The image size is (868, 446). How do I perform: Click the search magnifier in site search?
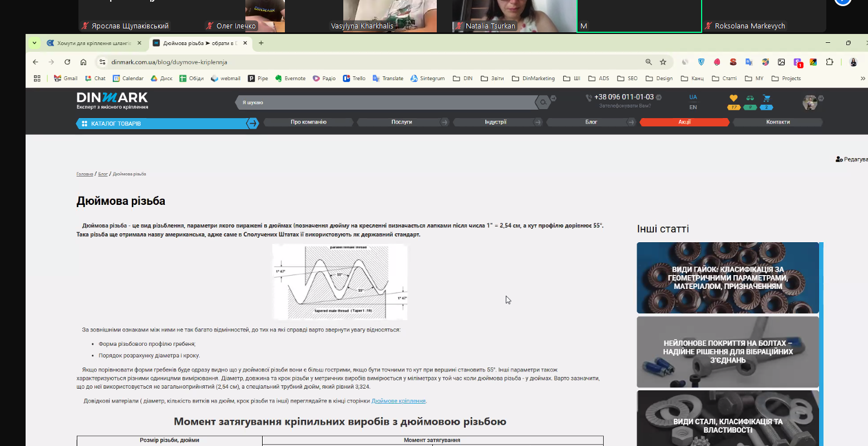(542, 102)
